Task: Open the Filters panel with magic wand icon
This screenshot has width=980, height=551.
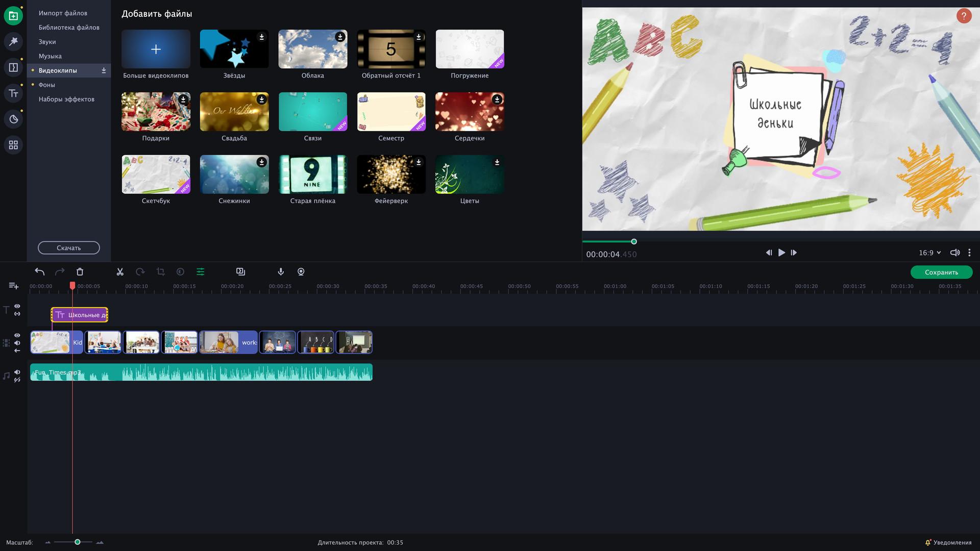Action: [x=13, y=41]
